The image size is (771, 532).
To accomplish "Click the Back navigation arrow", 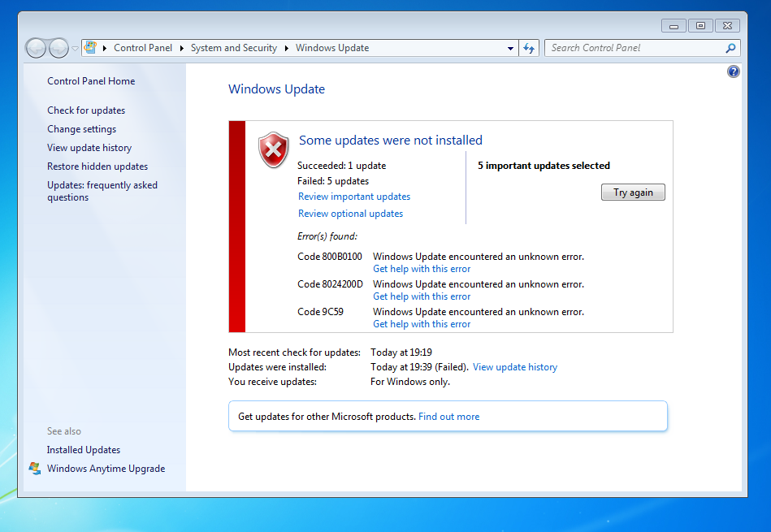I will [36, 48].
